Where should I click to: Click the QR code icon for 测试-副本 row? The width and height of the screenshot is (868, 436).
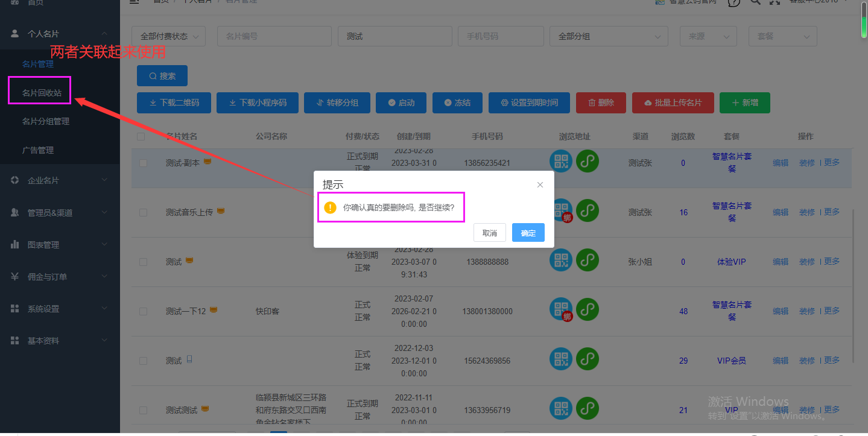pyautogui.click(x=560, y=161)
